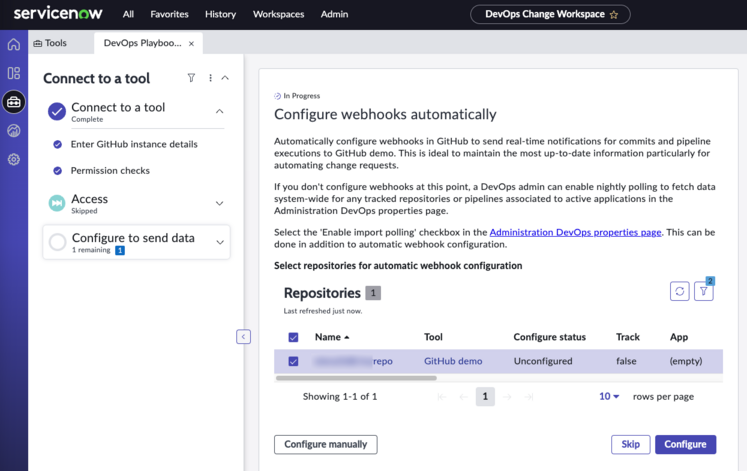
Task: Open the repo name link
Action: coord(353,361)
